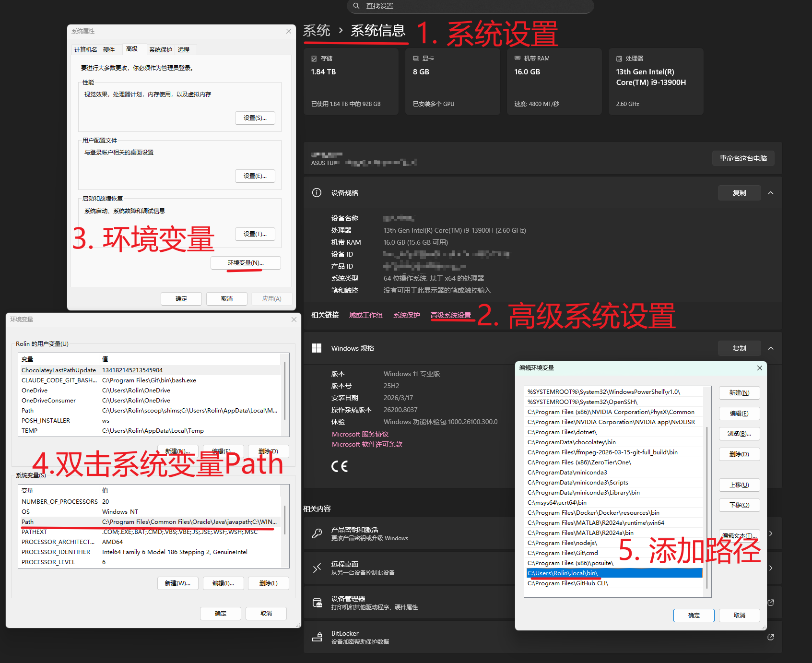The height and width of the screenshot is (663, 812).
Task: Copy Windows specs with 复制 button
Action: [x=740, y=348]
